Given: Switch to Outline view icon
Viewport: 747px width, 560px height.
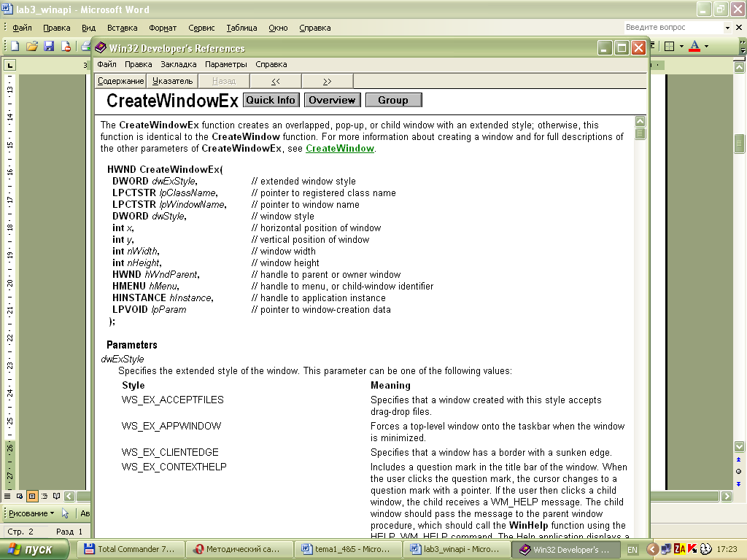Looking at the screenshot, I should 44,496.
